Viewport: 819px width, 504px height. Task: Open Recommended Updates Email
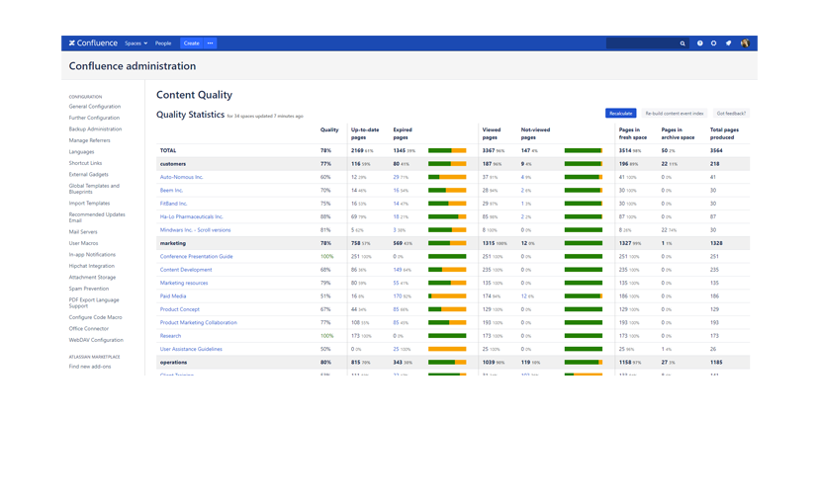pos(97,217)
